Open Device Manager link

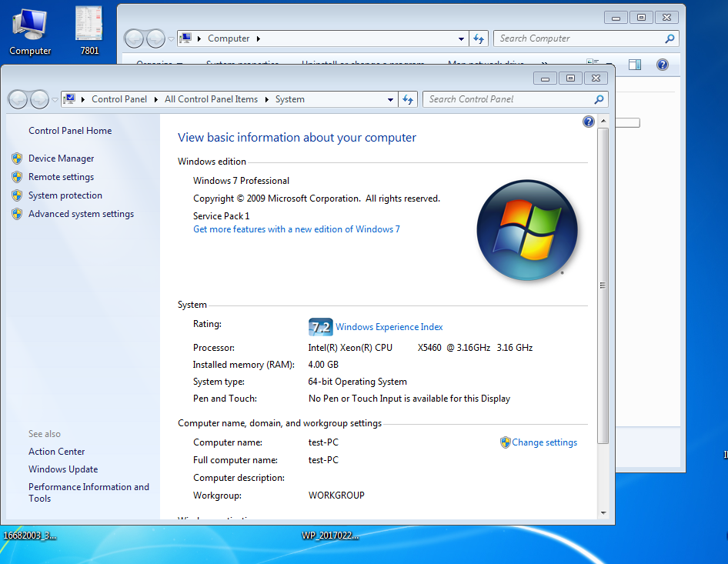coord(62,159)
